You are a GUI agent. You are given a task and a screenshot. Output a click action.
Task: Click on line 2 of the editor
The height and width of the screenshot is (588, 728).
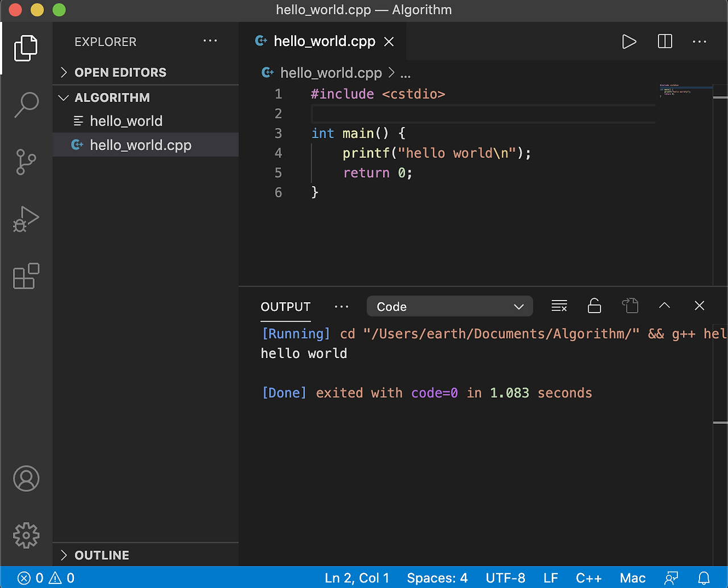point(483,113)
